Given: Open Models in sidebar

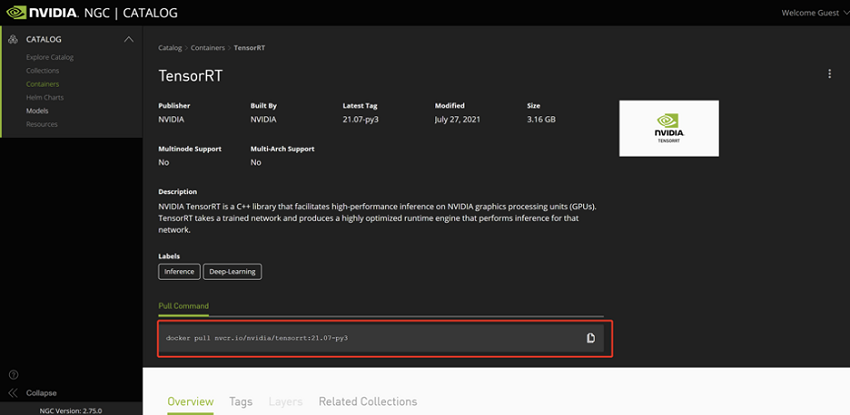Looking at the screenshot, I should pos(37,111).
